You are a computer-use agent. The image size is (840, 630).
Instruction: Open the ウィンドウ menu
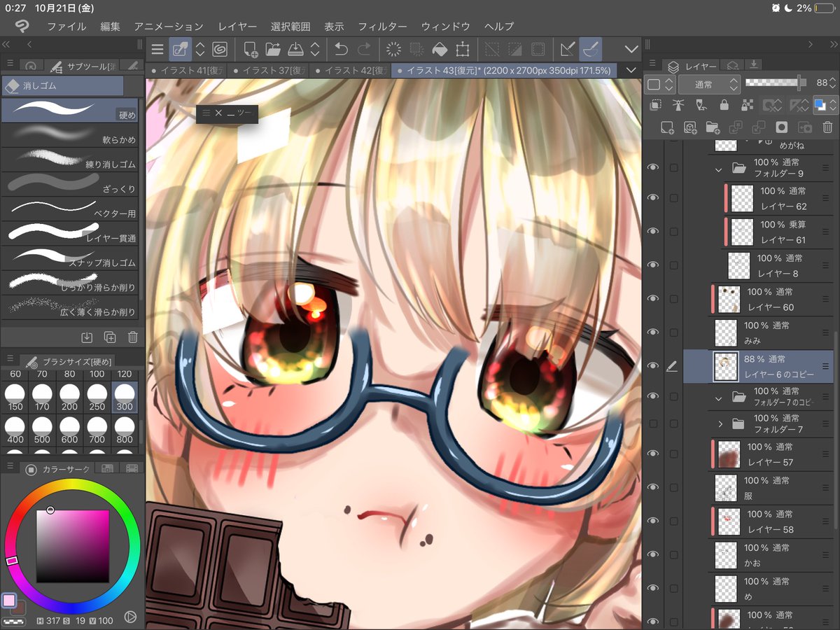coord(445,27)
